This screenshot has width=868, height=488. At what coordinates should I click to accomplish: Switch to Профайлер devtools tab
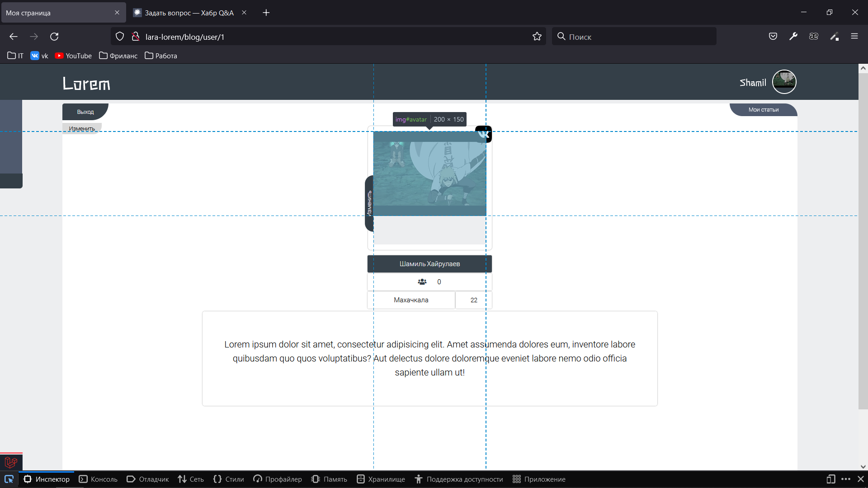(x=278, y=479)
